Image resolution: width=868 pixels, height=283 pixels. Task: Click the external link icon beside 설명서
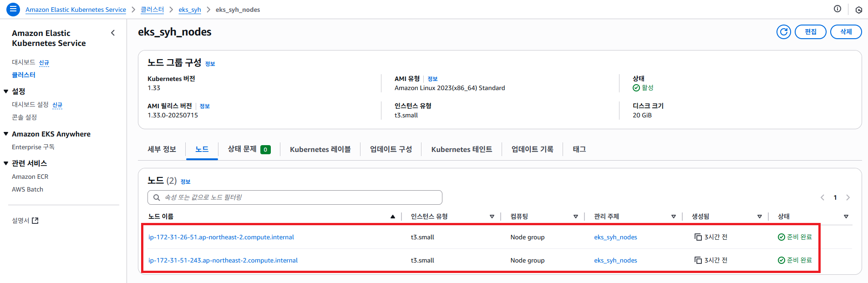[x=36, y=221]
